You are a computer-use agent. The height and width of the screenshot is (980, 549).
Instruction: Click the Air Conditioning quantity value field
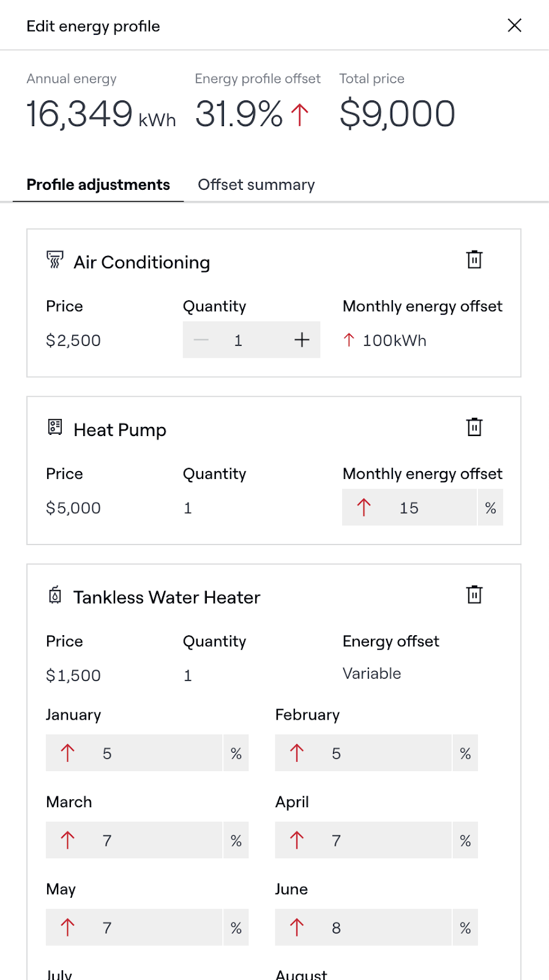239,340
